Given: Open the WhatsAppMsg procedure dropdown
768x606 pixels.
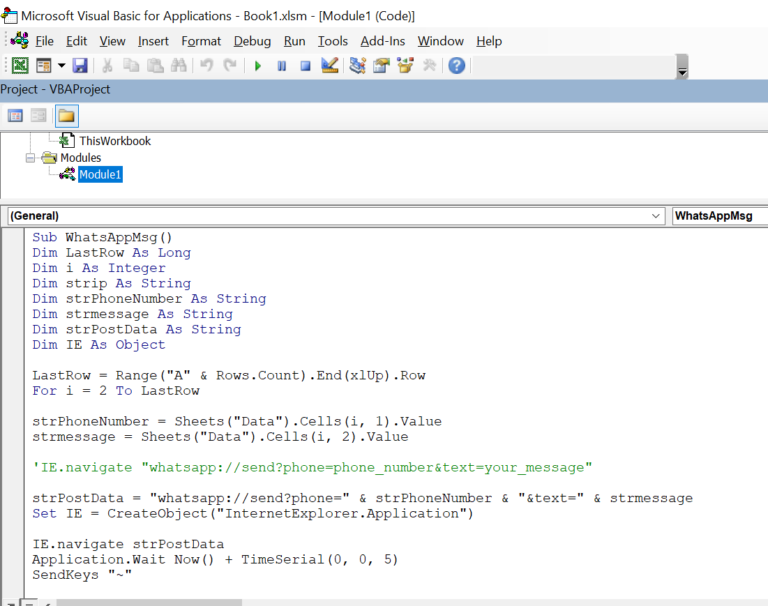Looking at the screenshot, I should point(720,216).
